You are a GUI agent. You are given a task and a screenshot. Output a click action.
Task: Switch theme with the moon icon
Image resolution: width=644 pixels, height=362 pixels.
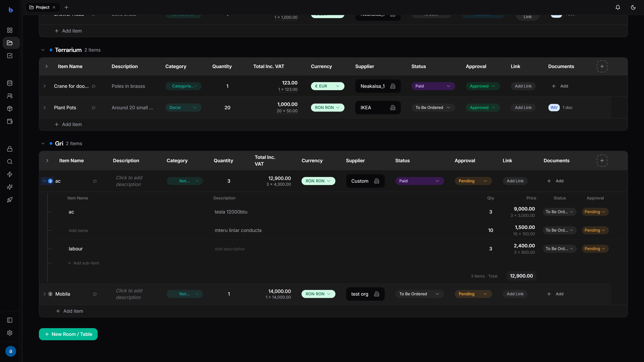[633, 8]
